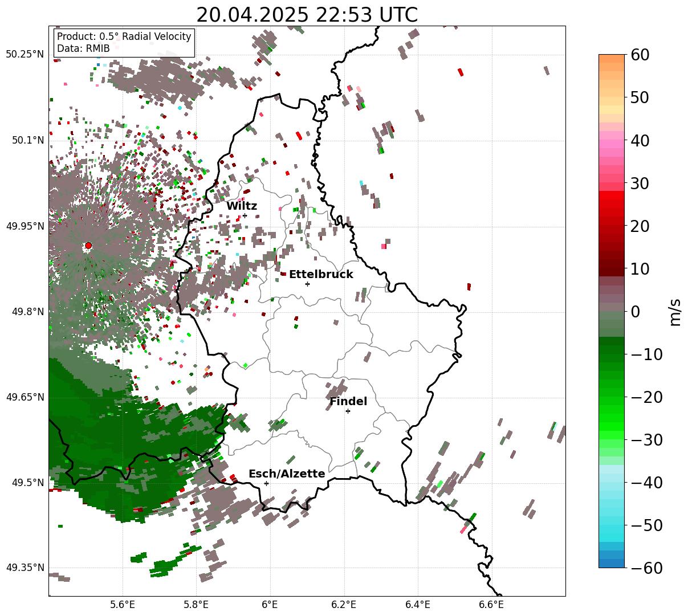The height and width of the screenshot is (616, 688).
Task: Click the 6°E longitude label
Action: coord(270,604)
